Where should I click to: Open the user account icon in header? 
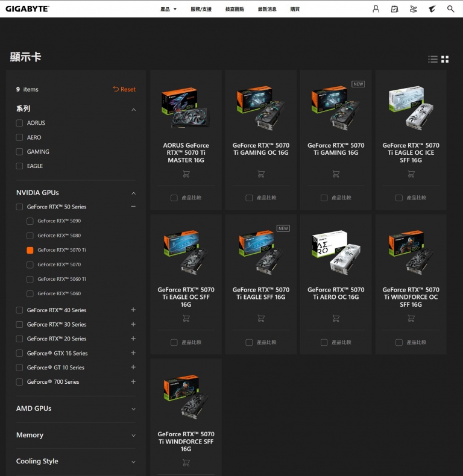pos(376,9)
